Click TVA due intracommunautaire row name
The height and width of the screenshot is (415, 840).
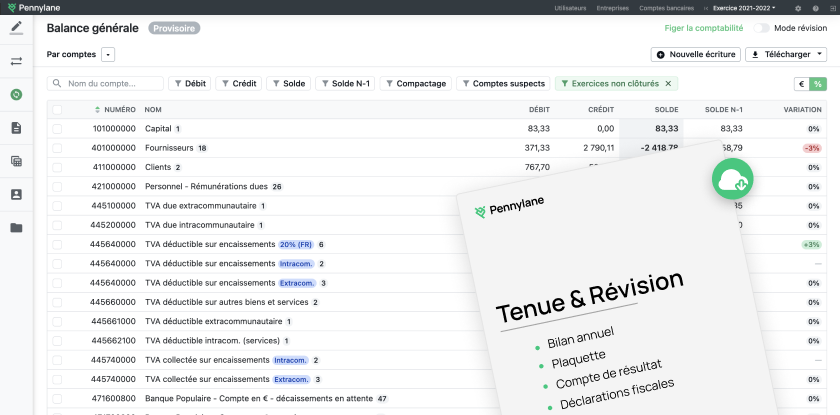coord(200,225)
